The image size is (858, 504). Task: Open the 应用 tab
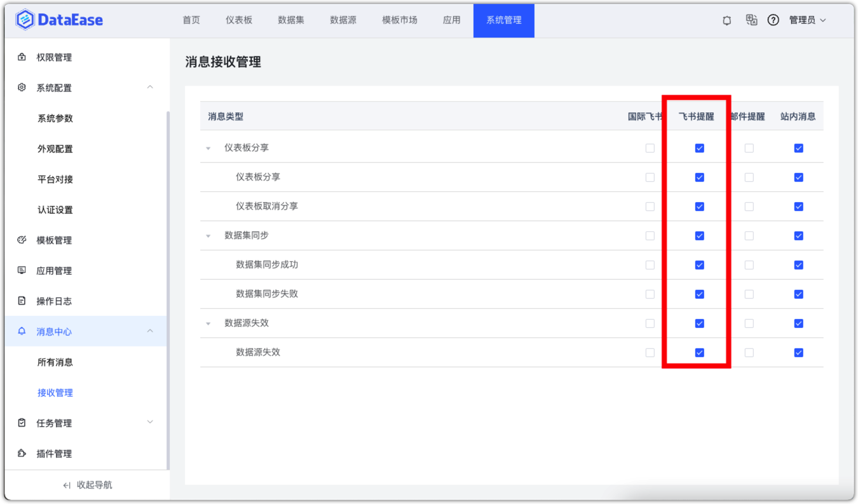pyautogui.click(x=452, y=20)
